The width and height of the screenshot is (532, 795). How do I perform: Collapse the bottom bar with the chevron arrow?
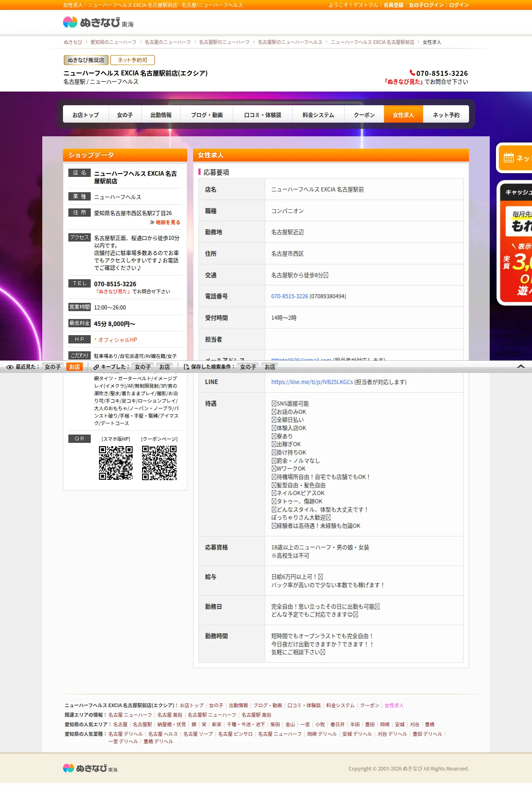pyautogui.click(x=521, y=367)
